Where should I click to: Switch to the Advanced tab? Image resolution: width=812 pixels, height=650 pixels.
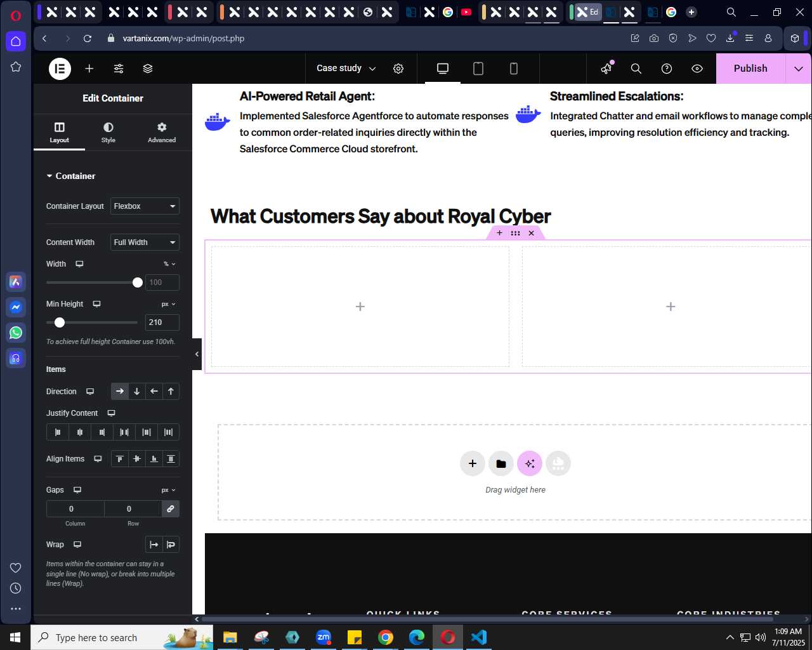162,132
